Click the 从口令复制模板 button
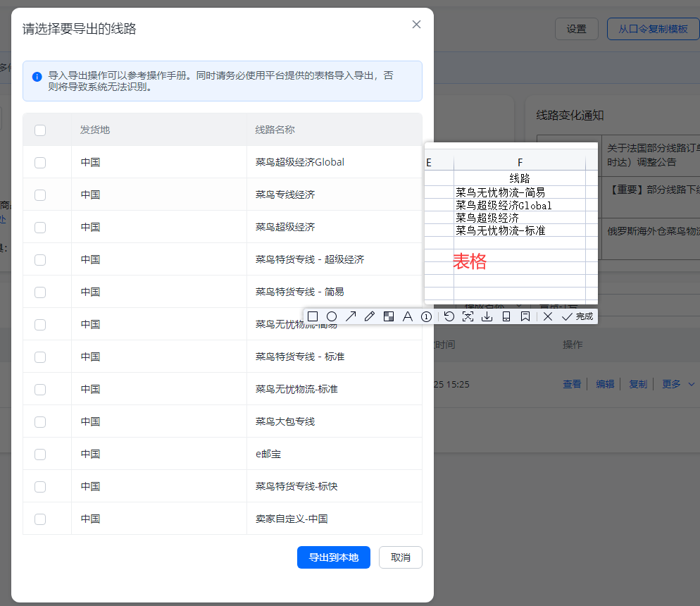Screen dimensions: 700x606 (x=653, y=29)
